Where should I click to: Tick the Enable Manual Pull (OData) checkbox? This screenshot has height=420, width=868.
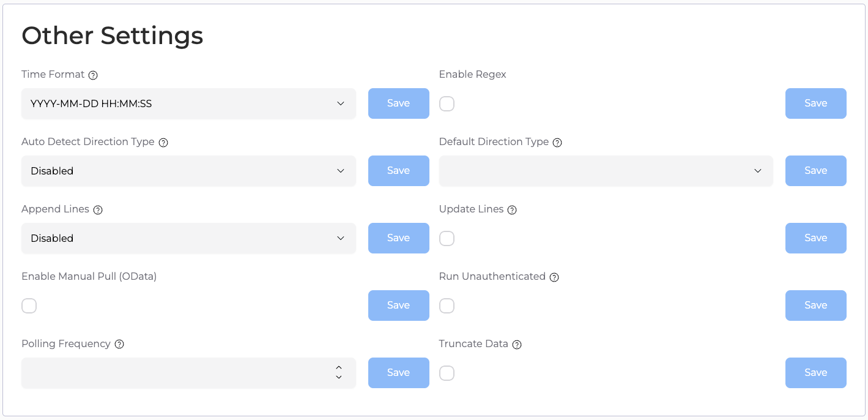(x=29, y=306)
